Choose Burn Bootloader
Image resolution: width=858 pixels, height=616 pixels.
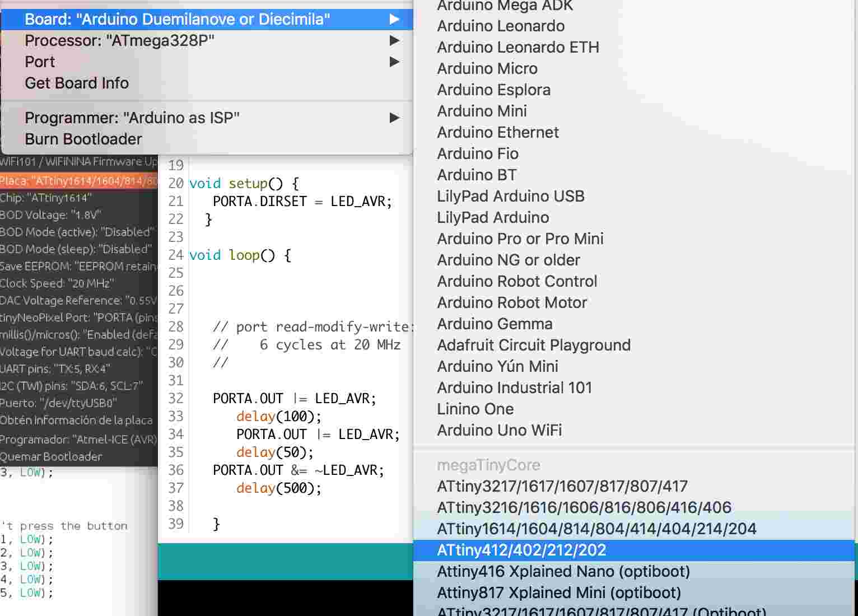[x=207, y=139]
